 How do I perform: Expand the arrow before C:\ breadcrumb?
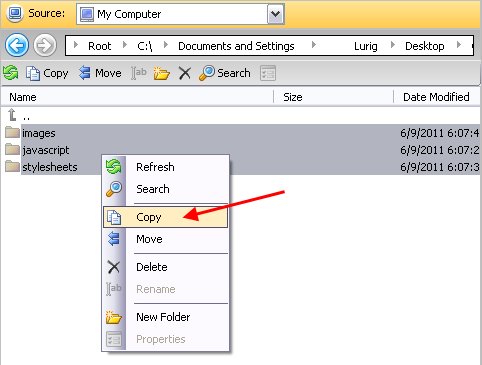[x=125, y=45]
